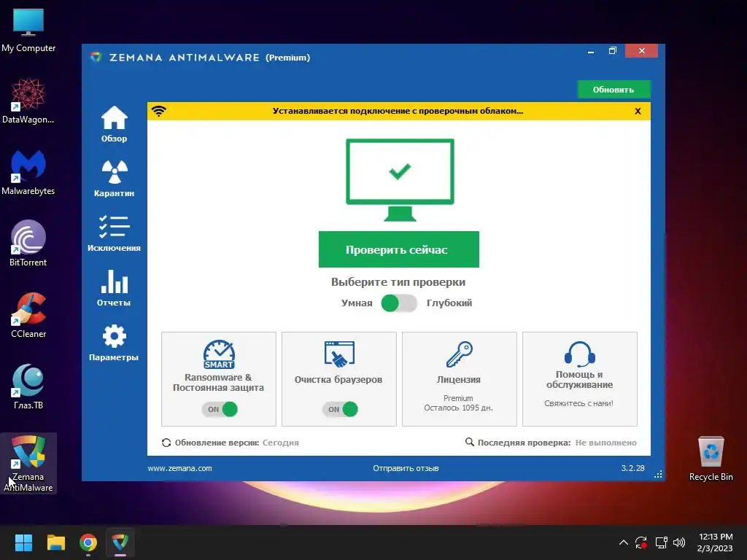Open the Отчеты reports section
747x560 pixels.
[114, 288]
